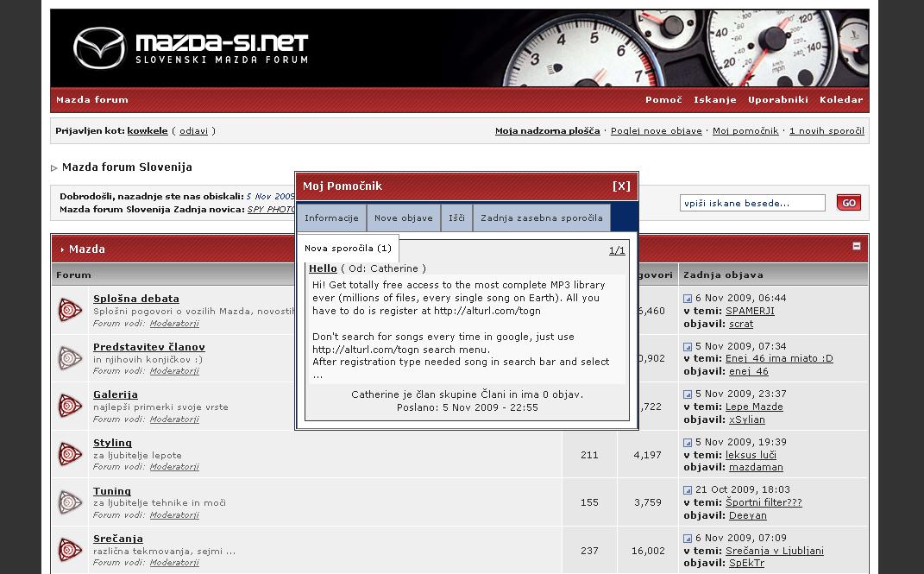Screen dimensions: 924x574
Task: Select the Nova sporočila (1) tab
Action: click(348, 248)
